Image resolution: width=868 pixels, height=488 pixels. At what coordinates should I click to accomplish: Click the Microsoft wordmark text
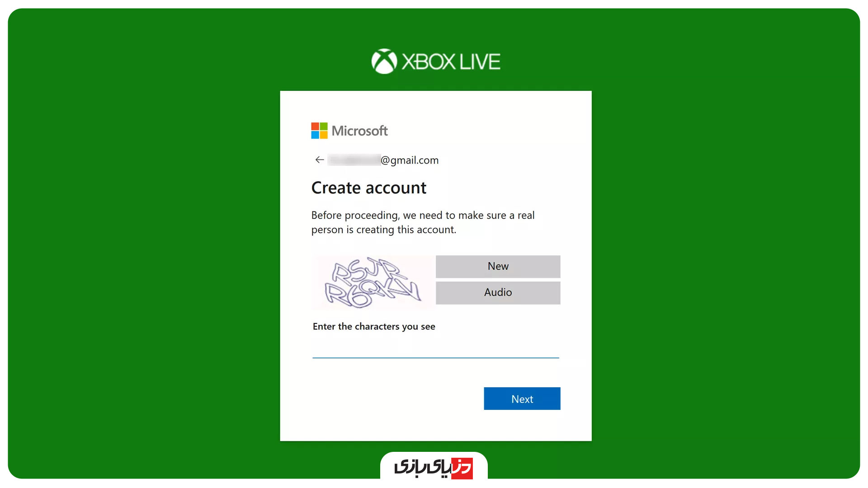[x=359, y=131]
